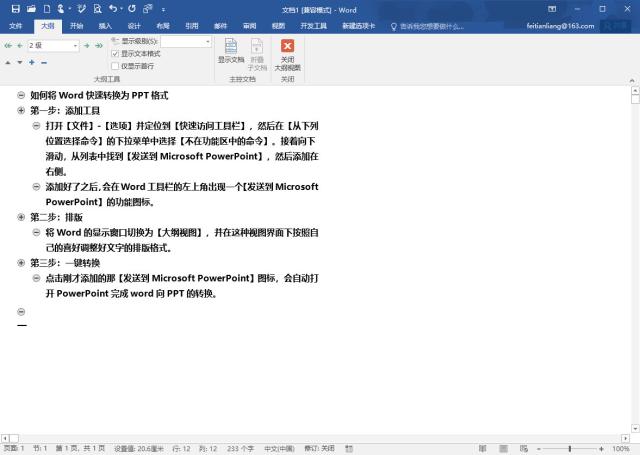Switch to Read Mode view icon in status bar
Image resolution: width=640 pixels, height=455 pixels.
[x=482, y=448]
